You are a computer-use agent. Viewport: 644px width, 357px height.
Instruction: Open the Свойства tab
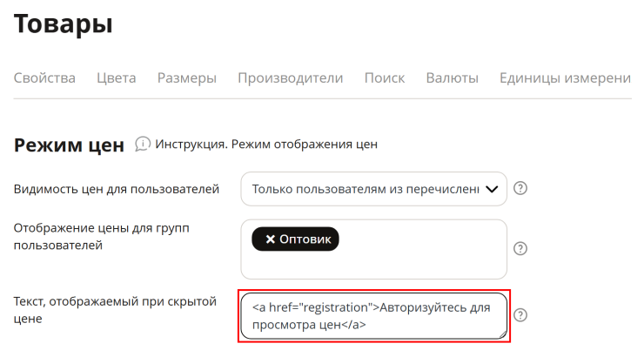click(x=44, y=77)
